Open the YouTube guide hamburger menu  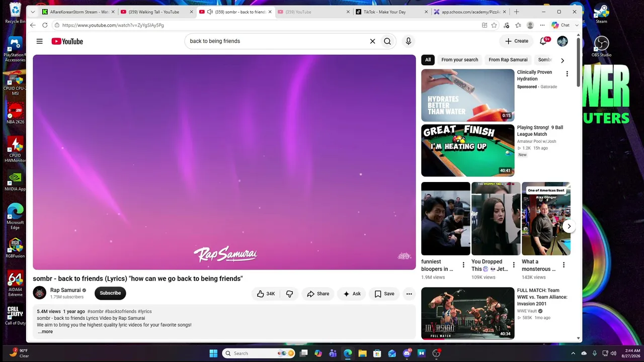pyautogui.click(x=40, y=41)
